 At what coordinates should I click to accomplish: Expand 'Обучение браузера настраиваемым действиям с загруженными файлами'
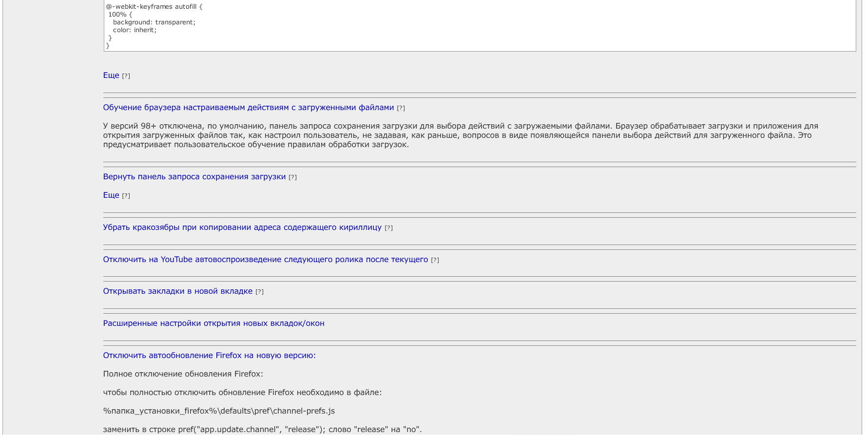(x=249, y=108)
